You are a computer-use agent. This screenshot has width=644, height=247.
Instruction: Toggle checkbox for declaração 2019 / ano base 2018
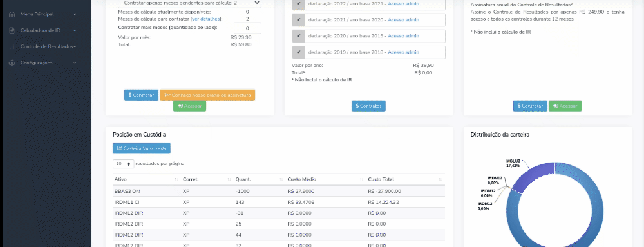coord(298,53)
